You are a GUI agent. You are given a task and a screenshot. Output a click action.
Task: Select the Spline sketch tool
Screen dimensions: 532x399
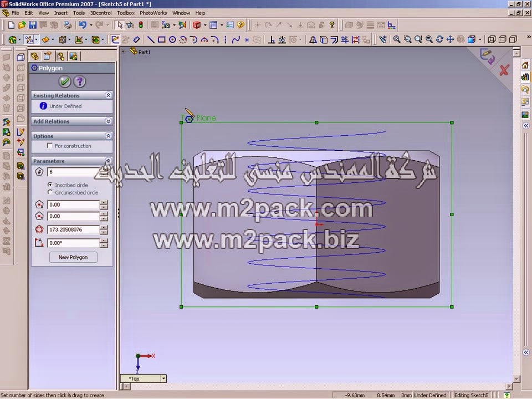tap(236, 40)
